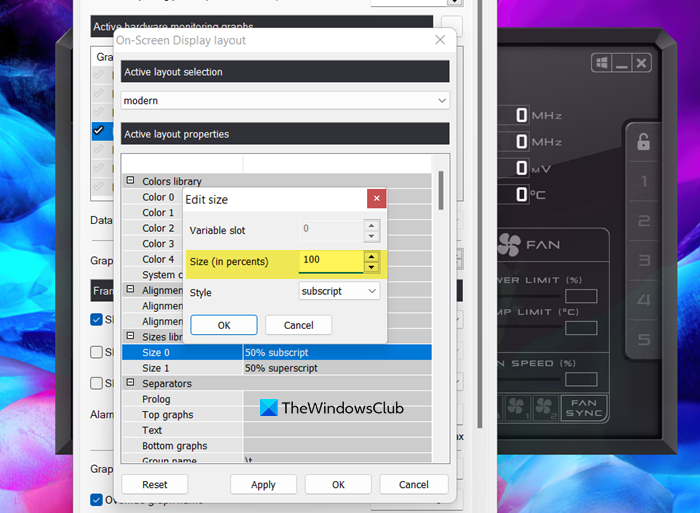Image resolution: width=700 pixels, height=513 pixels.
Task: Select the Top graphs separator row
Action: point(277,415)
